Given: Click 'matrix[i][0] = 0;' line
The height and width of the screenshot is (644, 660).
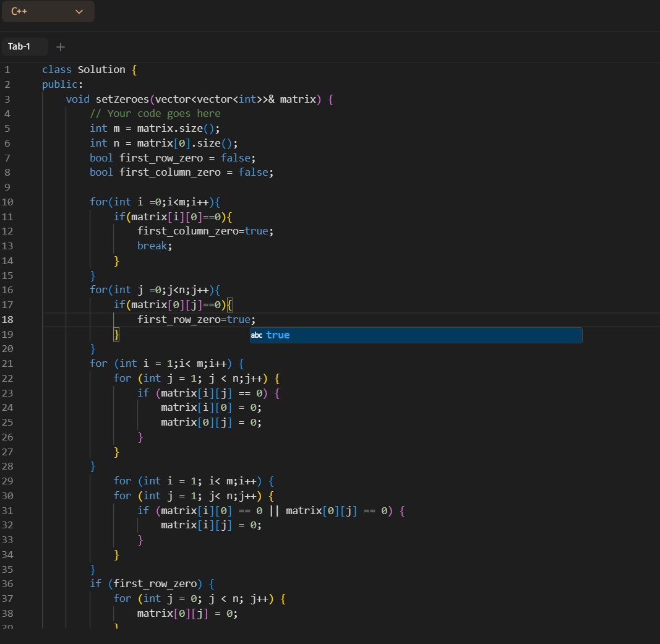Looking at the screenshot, I should pos(211,408).
